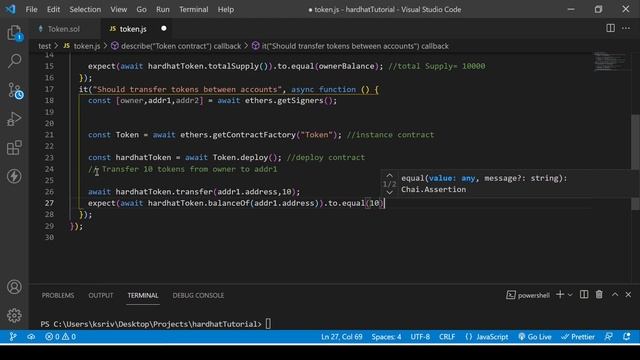Viewport: 640px width, 360px height.
Task: Click the VS Code logo icon
Action: pyautogui.click(x=11, y=9)
